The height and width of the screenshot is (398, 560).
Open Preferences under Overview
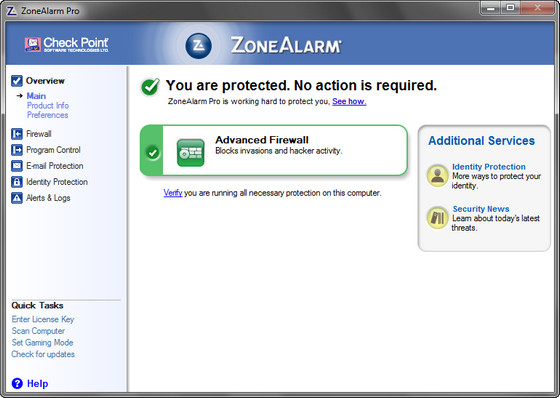tap(48, 115)
